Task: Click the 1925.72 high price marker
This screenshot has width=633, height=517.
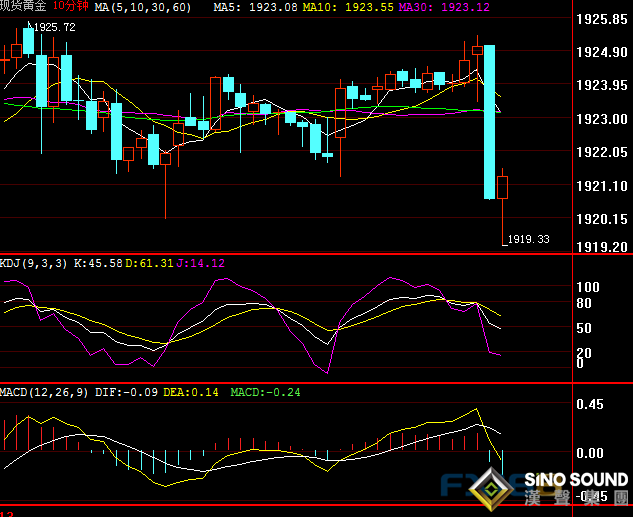Action: pyautogui.click(x=54, y=27)
